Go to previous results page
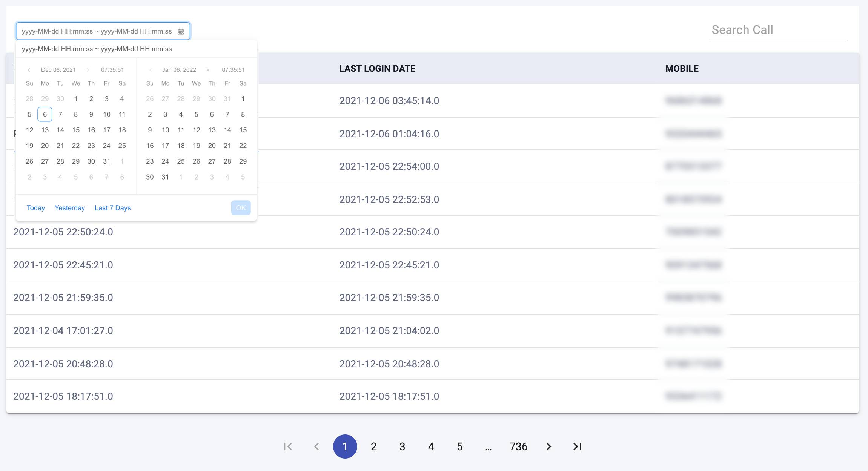Screen dimensions: 868x471 [x=316, y=446]
